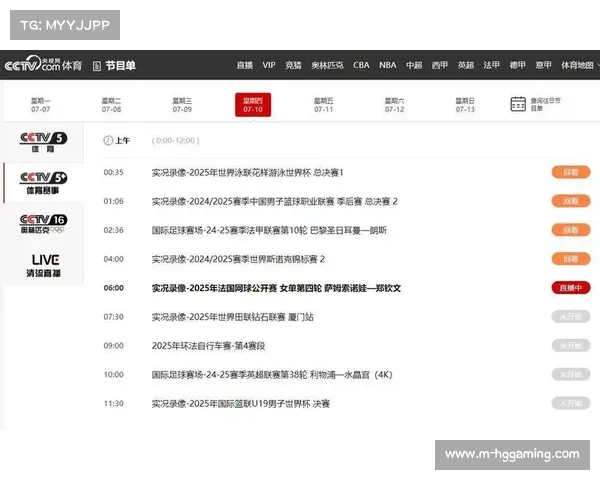Click the clock icon beside 上午

click(108, 140)
